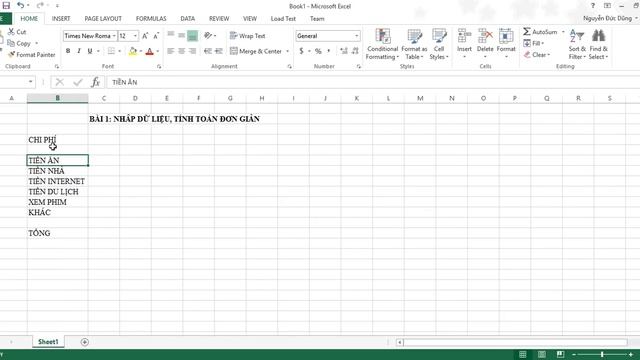Open the Format Painter tool
The image size is (640, 360).
point(31,55)
